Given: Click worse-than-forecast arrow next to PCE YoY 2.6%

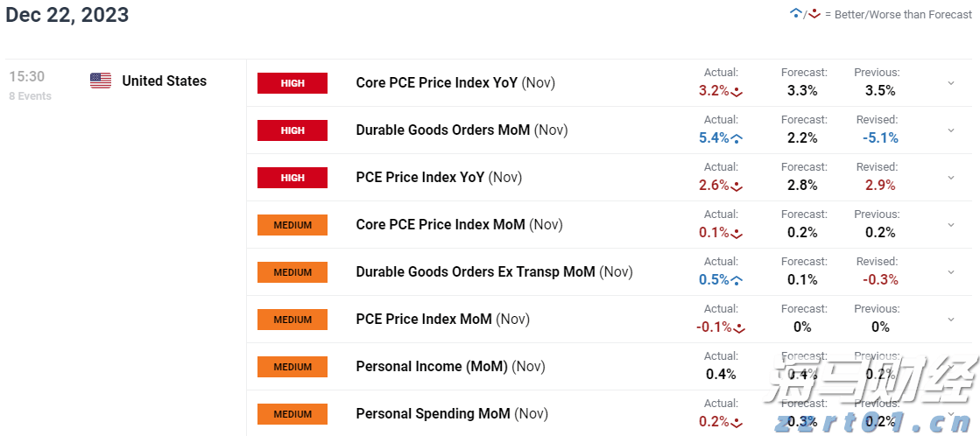Looking at the screenshot, I should coord(737,186).
